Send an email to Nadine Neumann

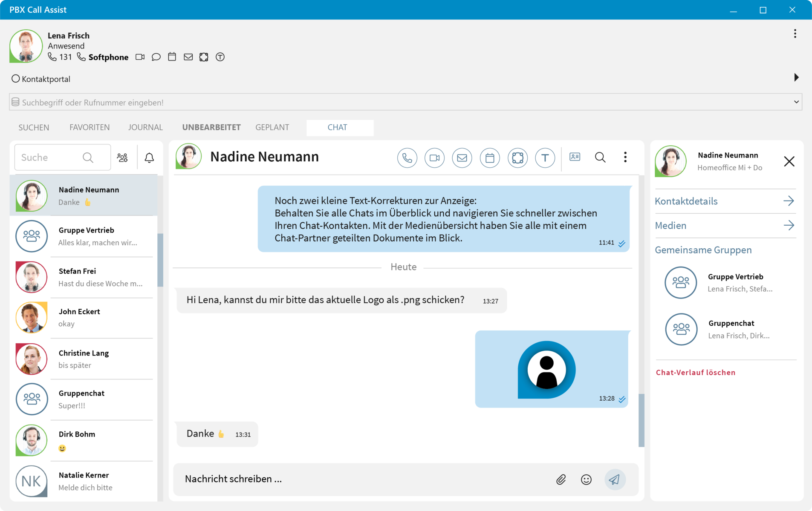point(462,158)
